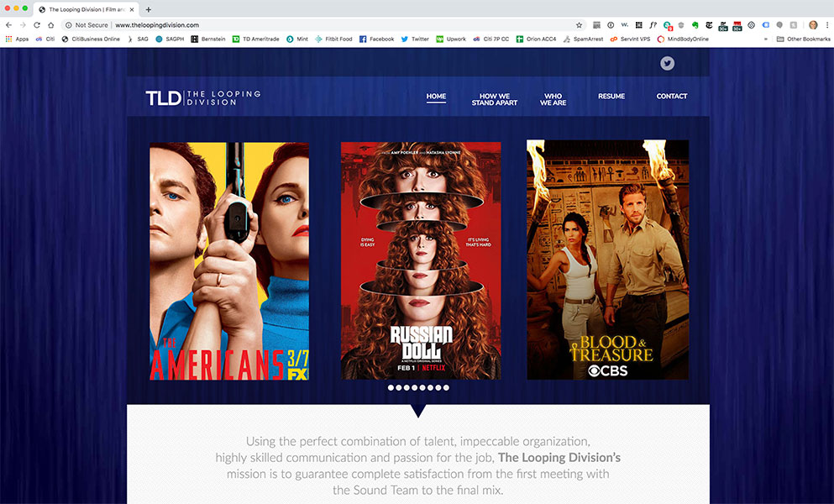Go to HOW WE STAND APART
This screenshot has height=504, width=834.
click(494, 99)
